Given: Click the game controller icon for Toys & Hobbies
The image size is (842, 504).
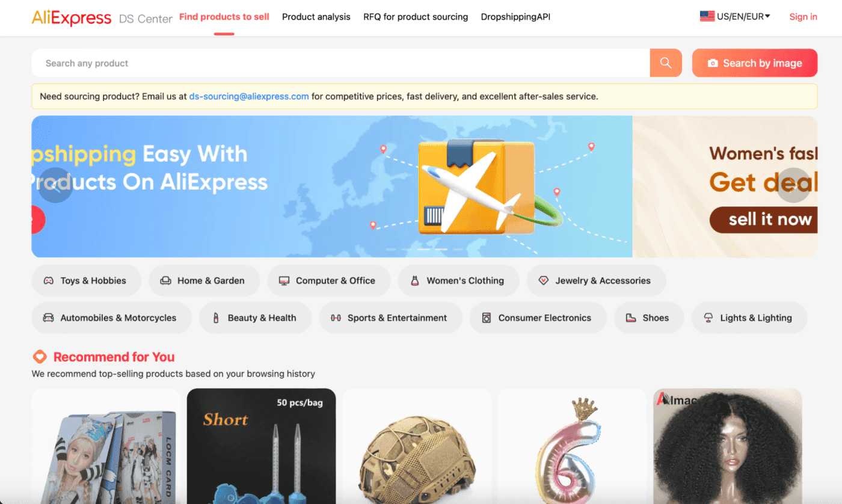Looking at the screenshot, I should pyautogui.click(x=49, y=281).
